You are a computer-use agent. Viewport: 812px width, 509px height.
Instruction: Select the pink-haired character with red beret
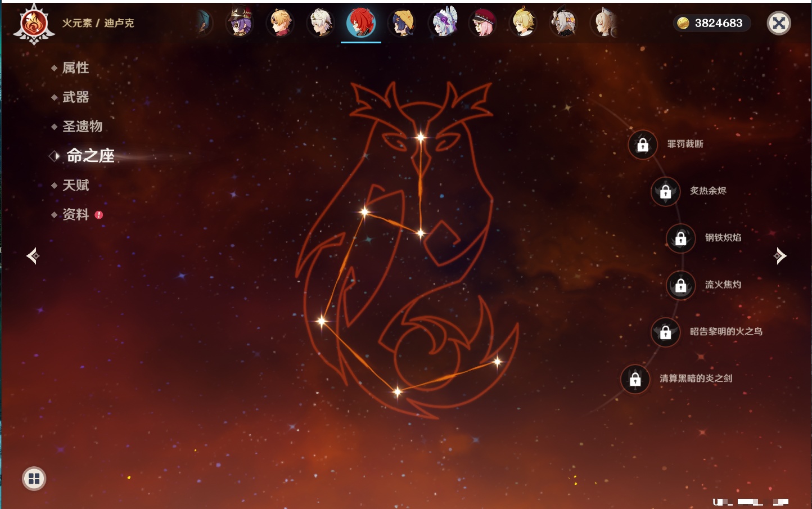click(482, 23)
